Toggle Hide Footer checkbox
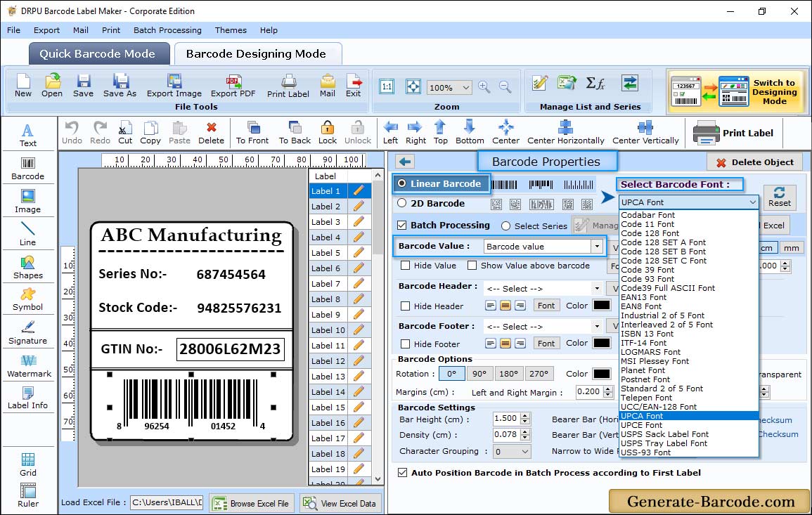Screen dimensions: 812x515 coord(406,344)
